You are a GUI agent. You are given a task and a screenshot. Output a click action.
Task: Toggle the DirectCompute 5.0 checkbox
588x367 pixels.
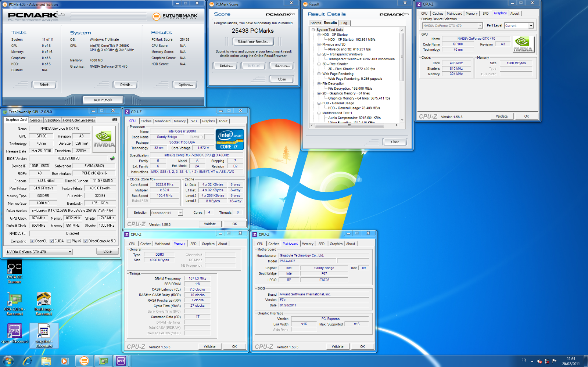pyautogui.click(x=85, y=241)
